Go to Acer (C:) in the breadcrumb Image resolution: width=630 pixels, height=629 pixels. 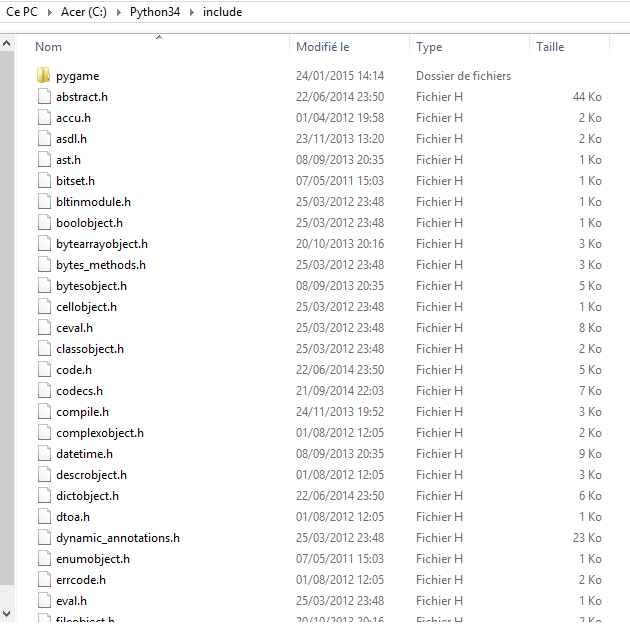tap(83, 13)
